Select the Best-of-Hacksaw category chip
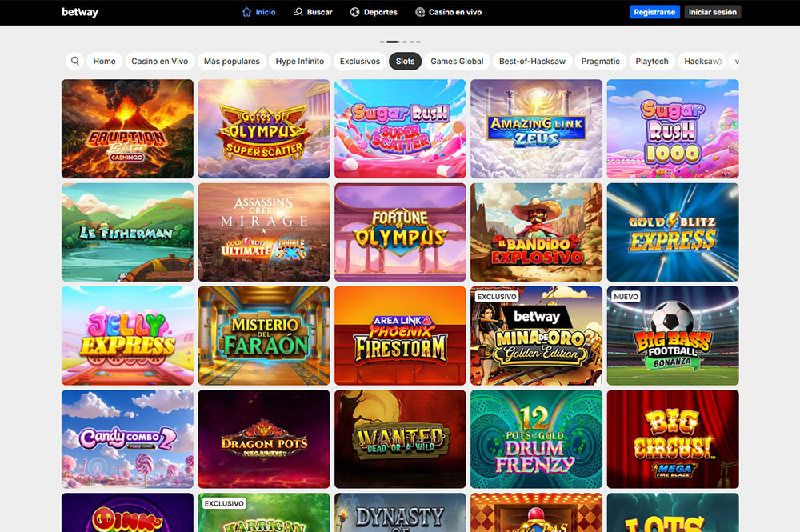This screenshot has width=800, height=532. pos(532,62)
